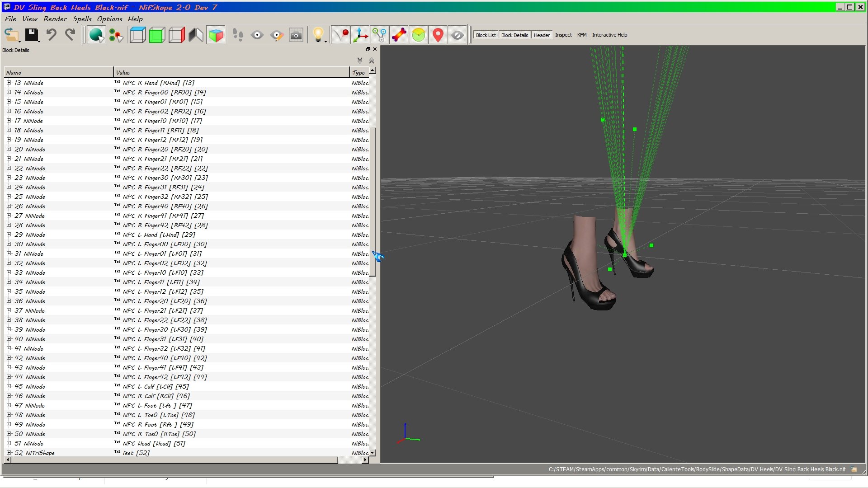Screen dimensions: 868x488
Task: Click the collapse all double-chevron down
Action: pos(360,60)
